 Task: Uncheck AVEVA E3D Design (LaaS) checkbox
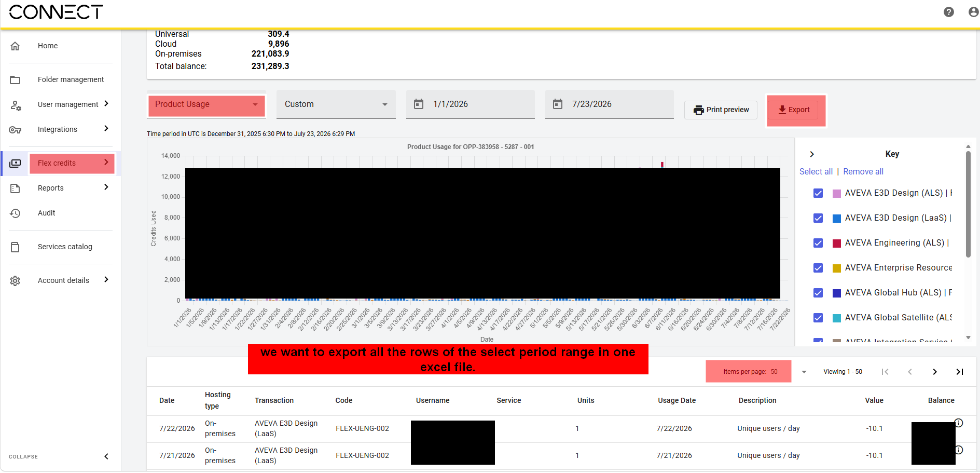pyautogui.click(x=818, y=218)
